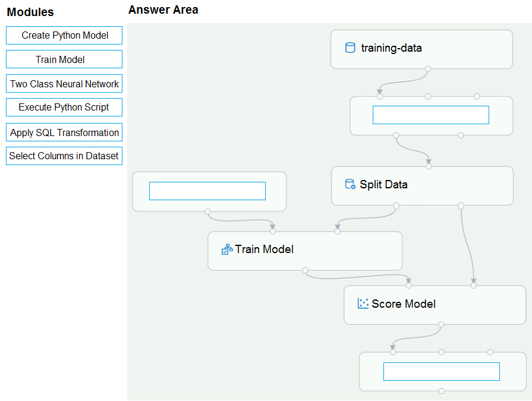The image size is (532, 401).
Task: Click the Train Model node output port
Action: point(305,270)
